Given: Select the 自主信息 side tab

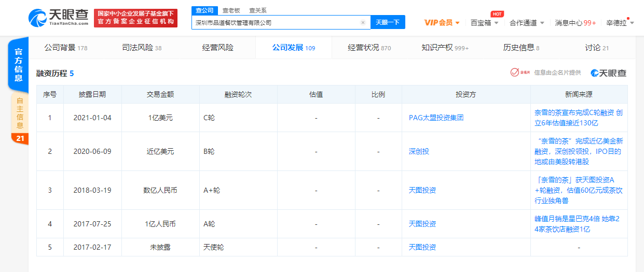Looking at the screenshot, I should (20, 113).
